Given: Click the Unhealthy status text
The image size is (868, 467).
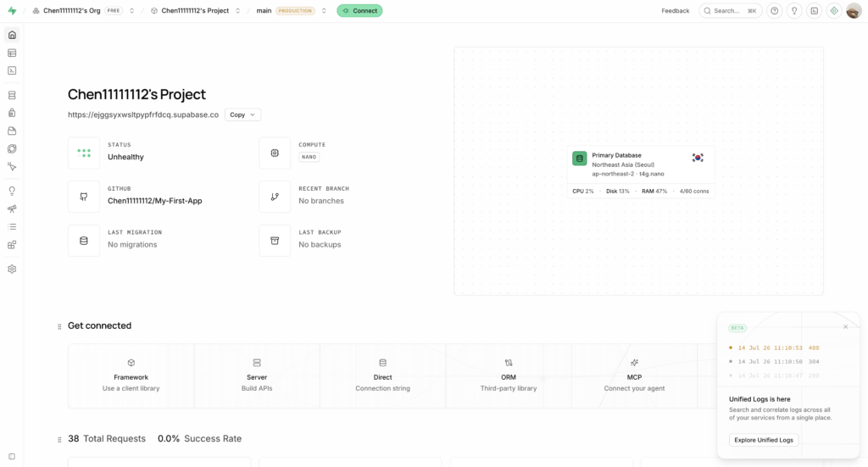Looking at the screenshot, I should (125, 157).
